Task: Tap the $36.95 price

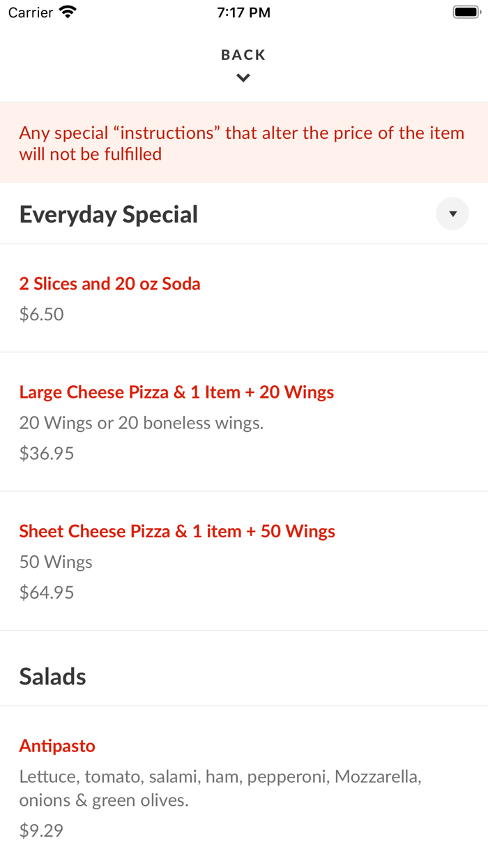Action: [x=47, y=454]
